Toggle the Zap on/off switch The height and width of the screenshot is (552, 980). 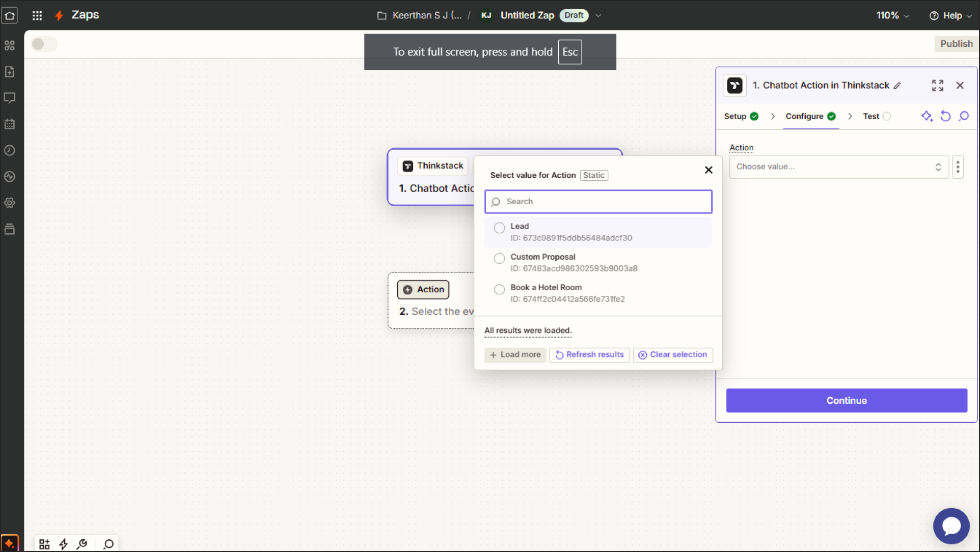click(x=44, y=44)
